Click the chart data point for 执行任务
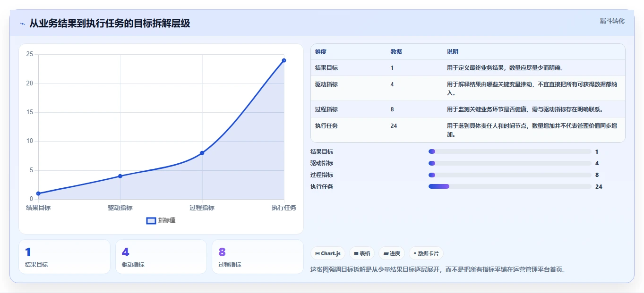The height and width of the screenshot is (293, 644). click(284, 60)
